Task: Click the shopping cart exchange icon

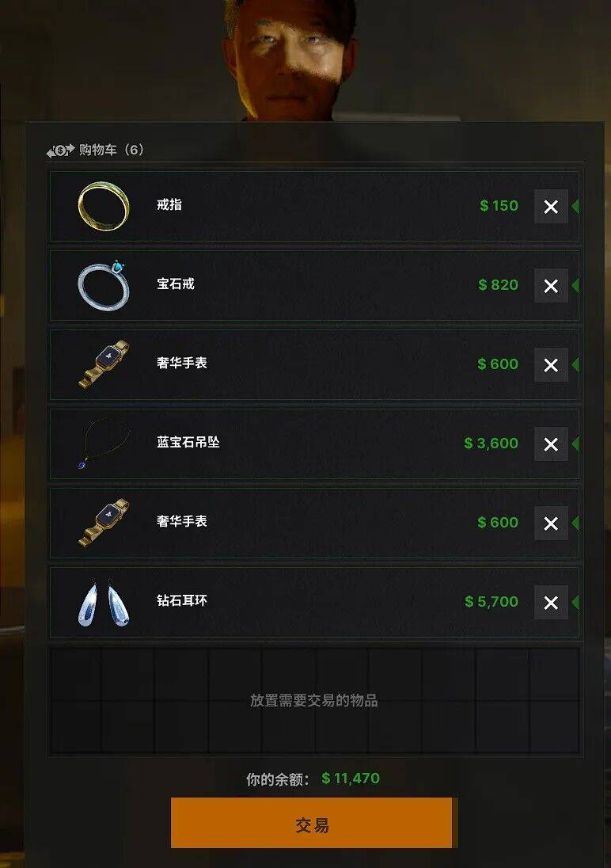Action: coord(60,150)
